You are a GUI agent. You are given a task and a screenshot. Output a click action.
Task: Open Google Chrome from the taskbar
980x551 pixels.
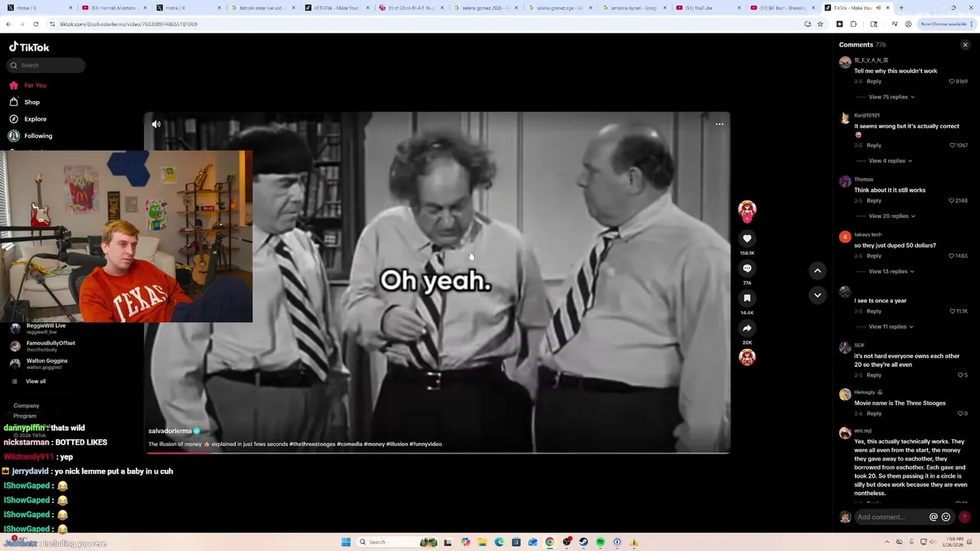pos(550,542)
